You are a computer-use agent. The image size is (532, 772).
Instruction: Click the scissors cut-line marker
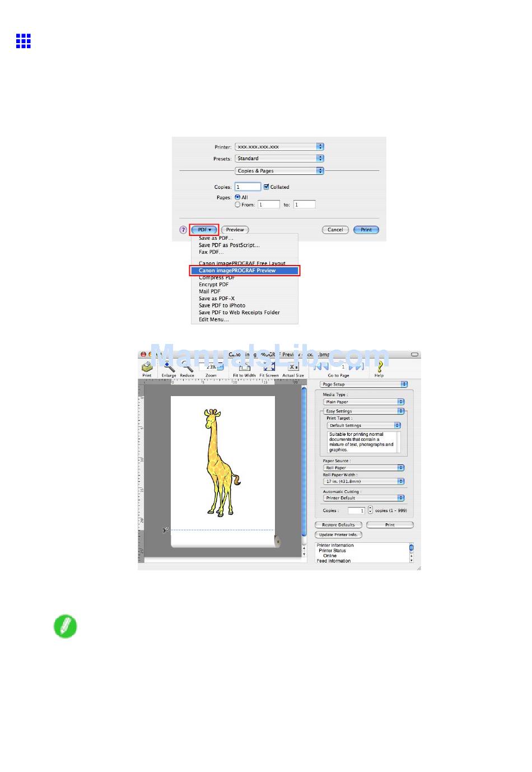pos(165,529)
